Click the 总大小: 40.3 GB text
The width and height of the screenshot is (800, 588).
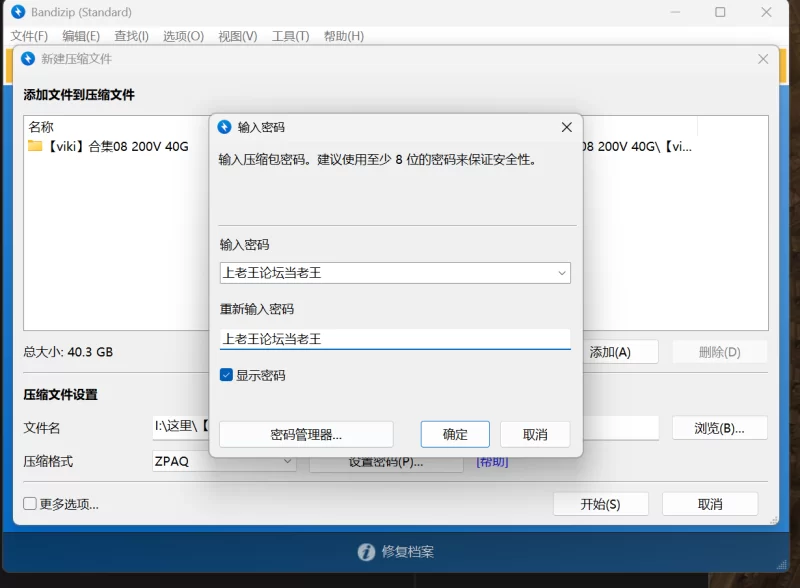(x=68, y=352)
